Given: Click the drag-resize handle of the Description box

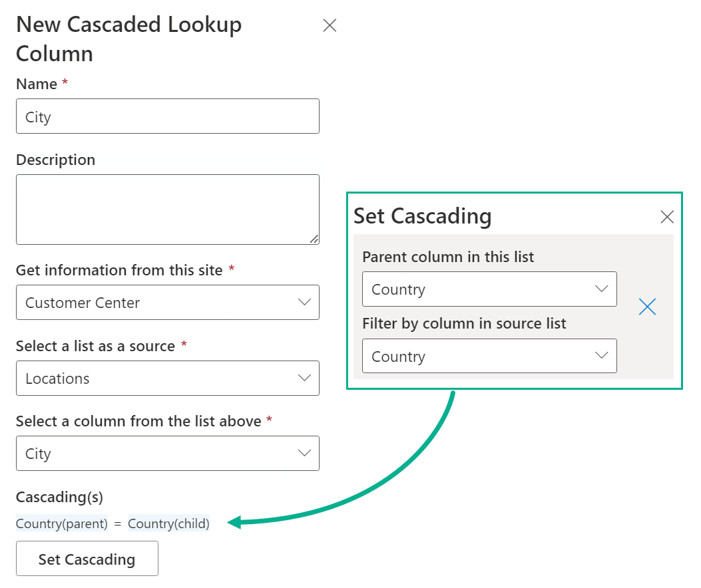Looking at the screenshot, I should click(314, 240).
